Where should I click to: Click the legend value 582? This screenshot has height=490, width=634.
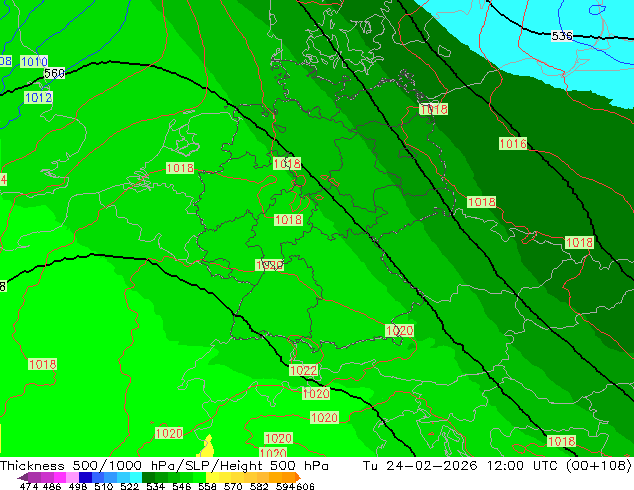[259, 486]
